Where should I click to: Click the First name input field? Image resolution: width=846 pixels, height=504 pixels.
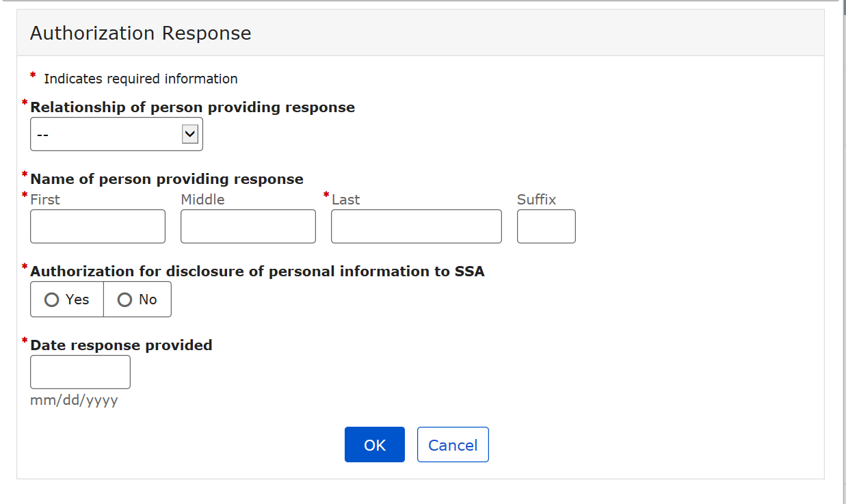click(x=98, y=226)
